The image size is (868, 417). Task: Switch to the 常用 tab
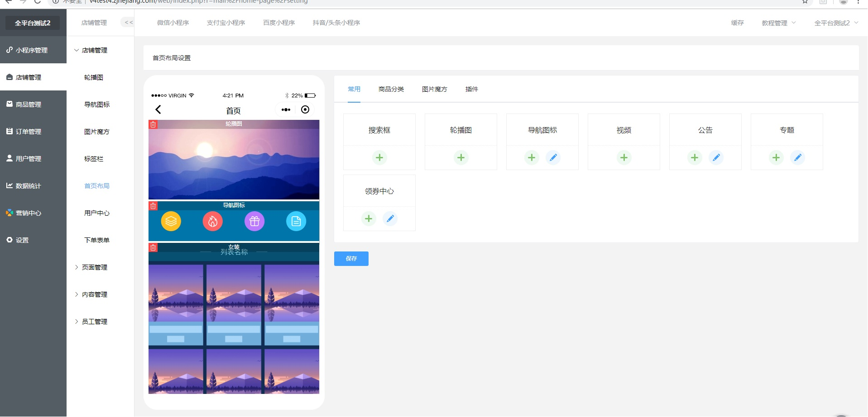click(354, 89)
